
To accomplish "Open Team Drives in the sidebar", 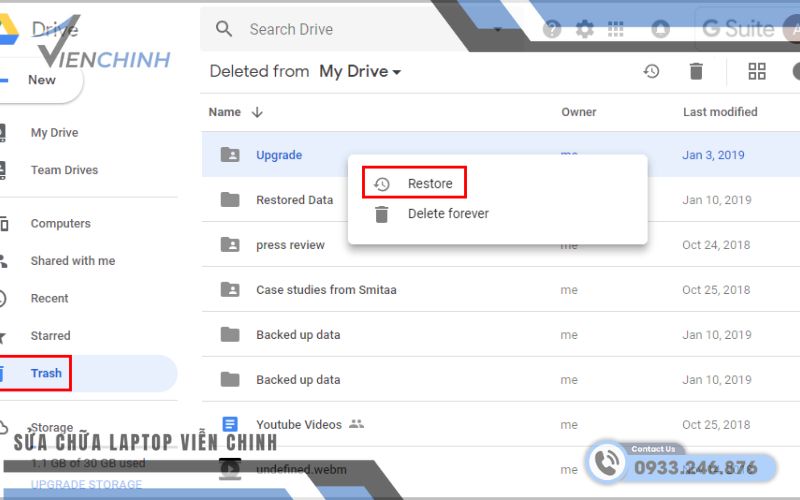I will pyautogui.click(x=64, y=170).
